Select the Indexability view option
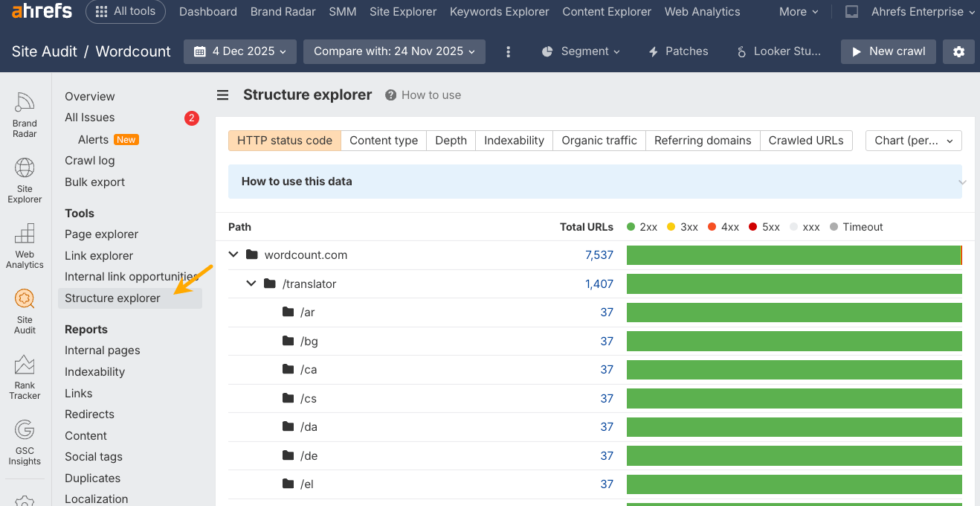The width and height of the screenshot is (980, 506). click(514, 141)
